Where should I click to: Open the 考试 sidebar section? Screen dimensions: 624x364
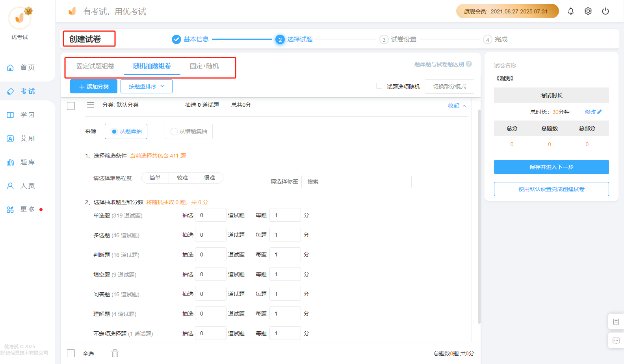tap(28, 91)
